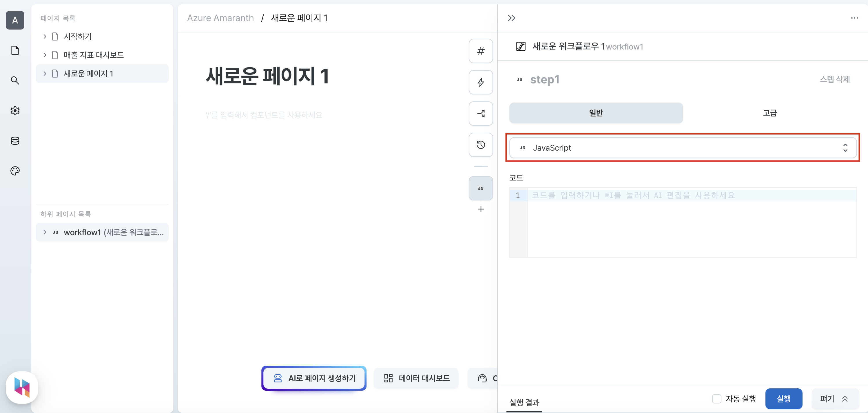Viewport: 868px width, 413px height.
Task: Click the 펴기 expand results button
Action: pyautogui.click(x=835, y=399)
